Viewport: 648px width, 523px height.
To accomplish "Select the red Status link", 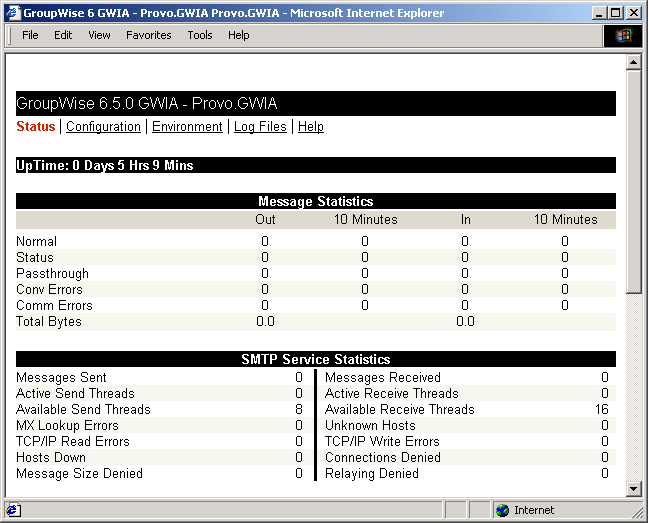I will [x=36, y=126].
